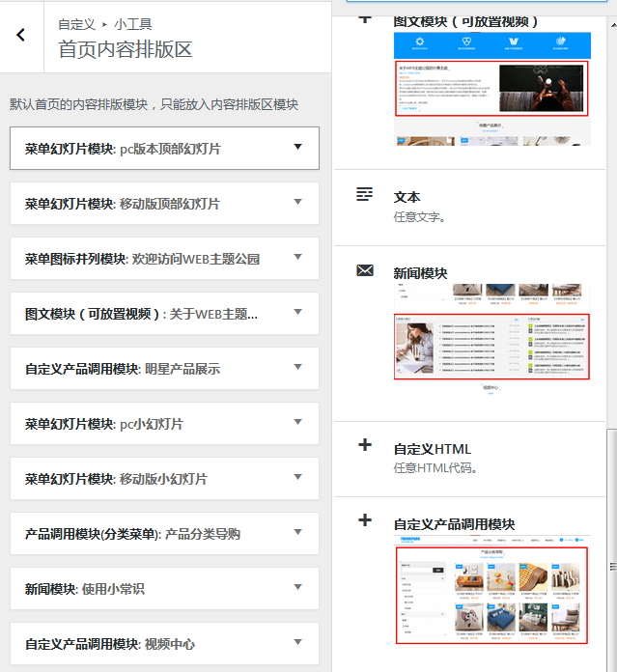Expand the 产品分类导购 widget arrow

pos(297,532)
